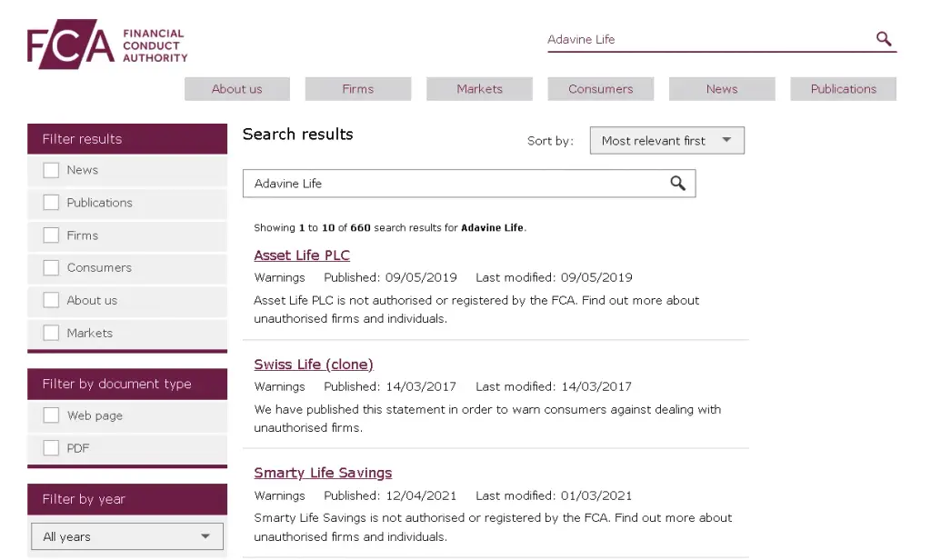
Task: Enable the PDF document type filter
Action: 51,448
